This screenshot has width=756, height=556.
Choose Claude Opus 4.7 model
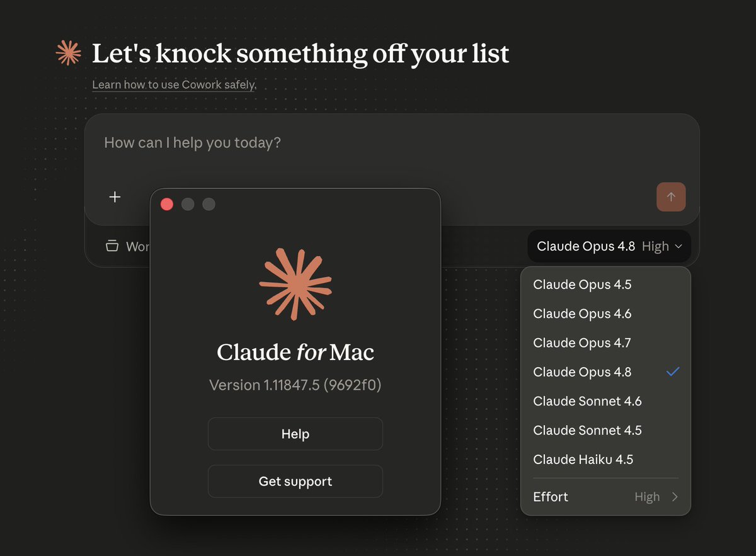click(x=605, y=343)
